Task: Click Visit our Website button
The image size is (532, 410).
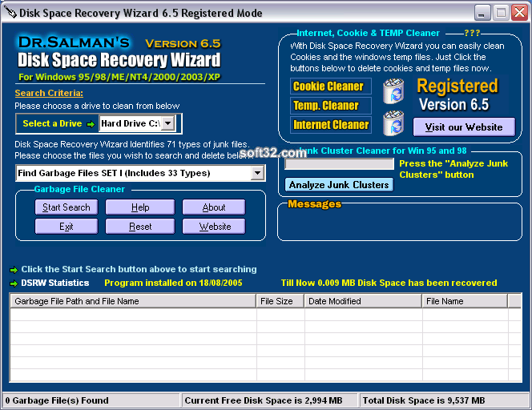Action: click(x=464, y=127)
